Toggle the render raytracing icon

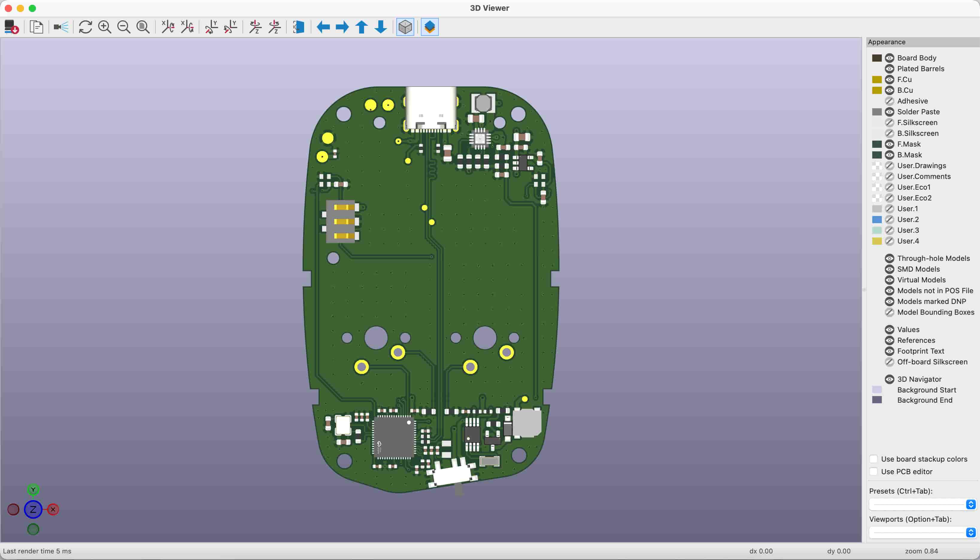click(x=61, y=27)
